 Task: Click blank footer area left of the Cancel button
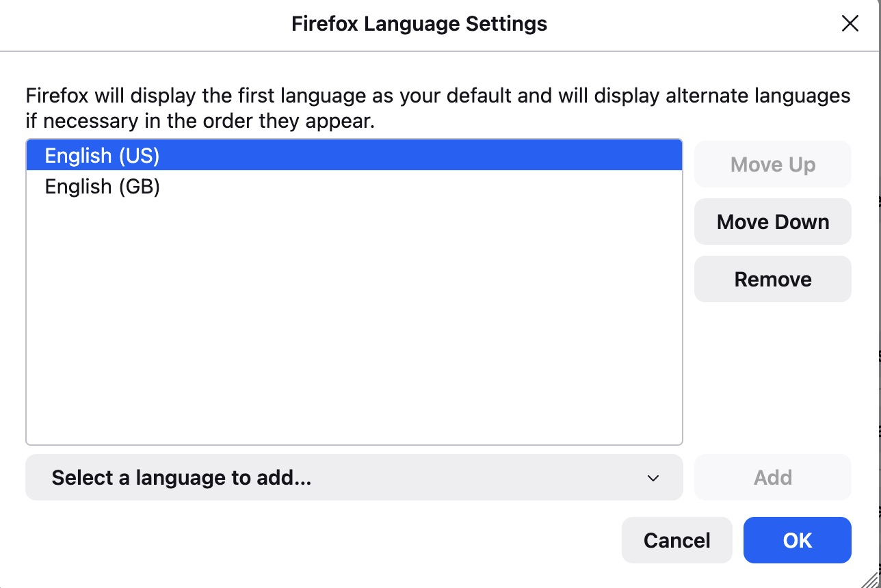308,540
